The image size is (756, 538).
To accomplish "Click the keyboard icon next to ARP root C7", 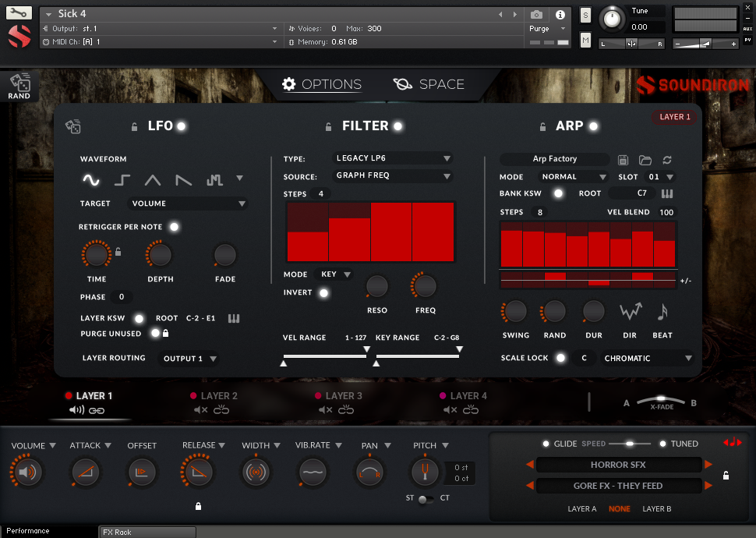I will pos(667,193).
